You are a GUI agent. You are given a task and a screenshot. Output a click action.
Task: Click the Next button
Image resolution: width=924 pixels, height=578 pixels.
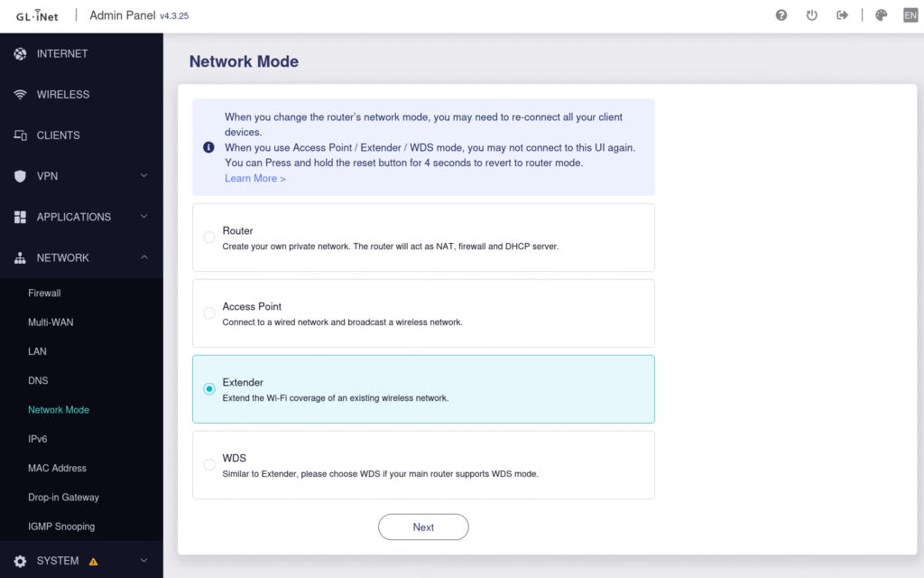pyautogui.click(x=423, y=527)
